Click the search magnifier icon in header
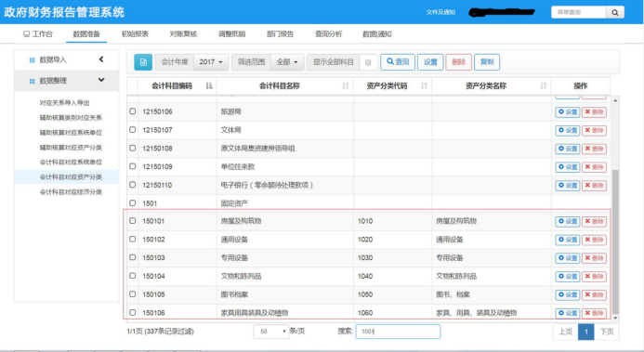The height and width of the screenshot is (352, 644). [x=615, y=12]
